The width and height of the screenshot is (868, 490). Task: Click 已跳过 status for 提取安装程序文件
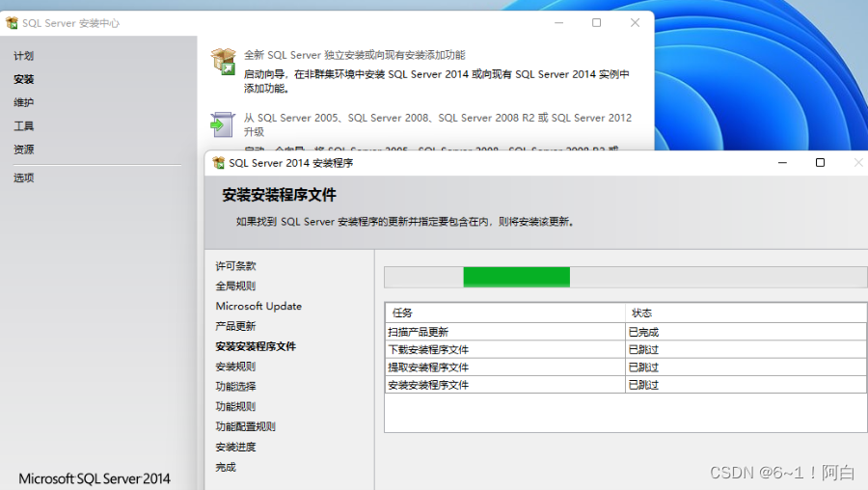point(746,367)
